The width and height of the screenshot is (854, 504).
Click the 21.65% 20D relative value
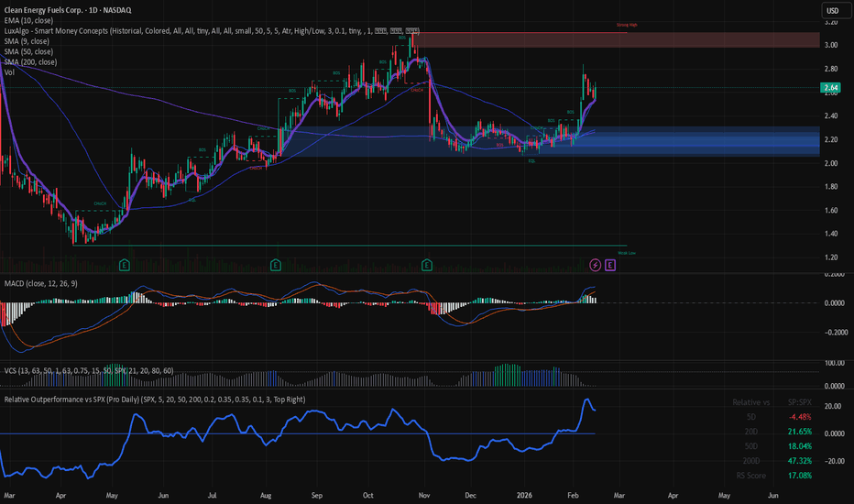(800, 432)
